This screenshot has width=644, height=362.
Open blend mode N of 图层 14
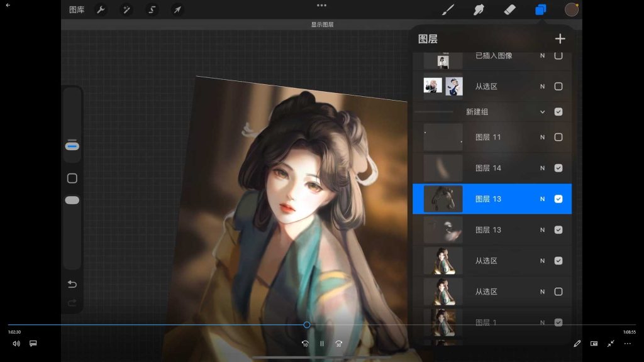(543, 168)
